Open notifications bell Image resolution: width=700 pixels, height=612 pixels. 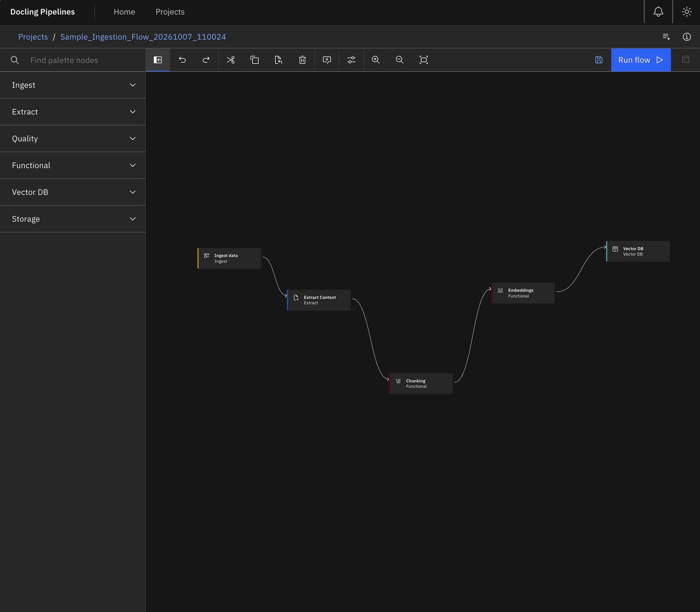click(658, 12)
